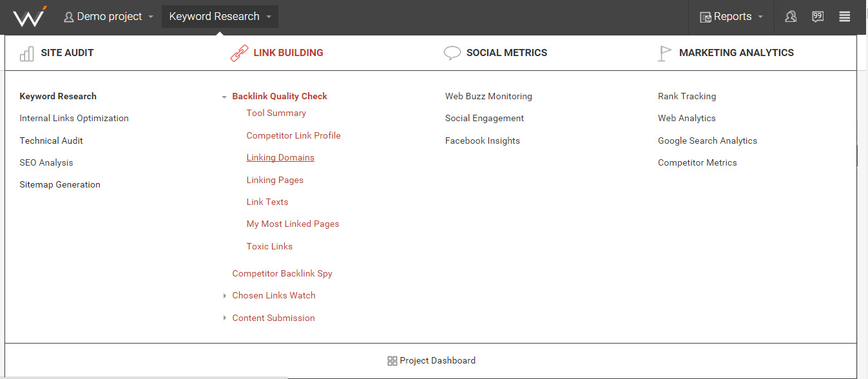Collapse the Backlink Quality Check tree
The height and width of the screenshot is (379, 868).
click(224, 97)
